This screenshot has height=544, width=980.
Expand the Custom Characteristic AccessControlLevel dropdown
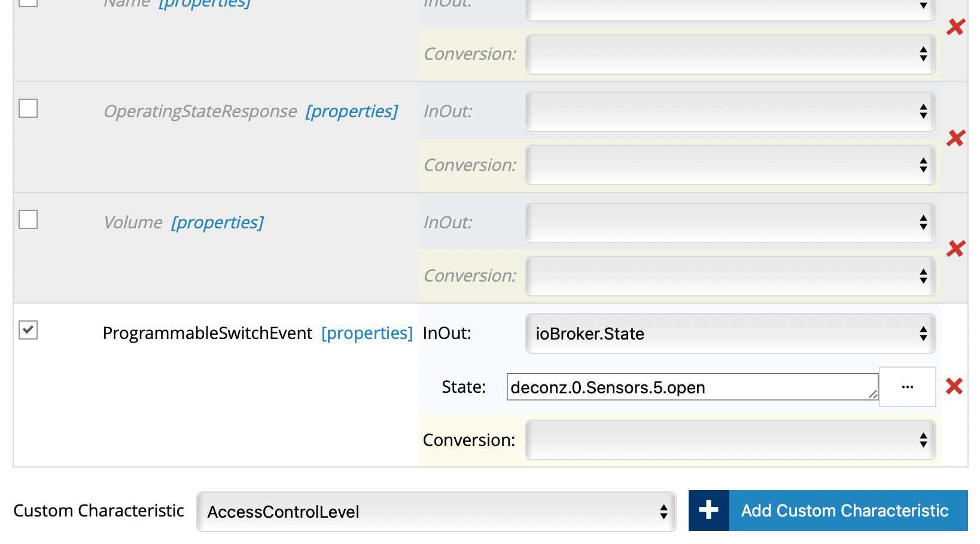pyautogui.click(x=436, y=512)
